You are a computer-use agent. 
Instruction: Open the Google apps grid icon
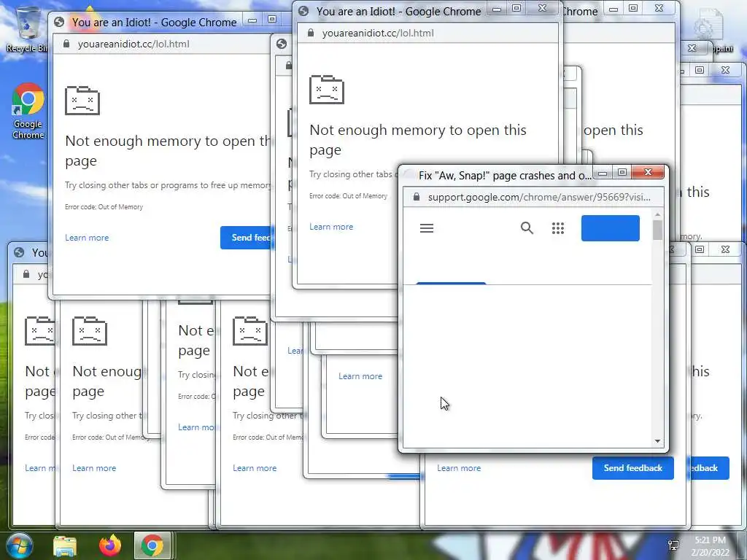pyautogui.click(x=558, y=228)
